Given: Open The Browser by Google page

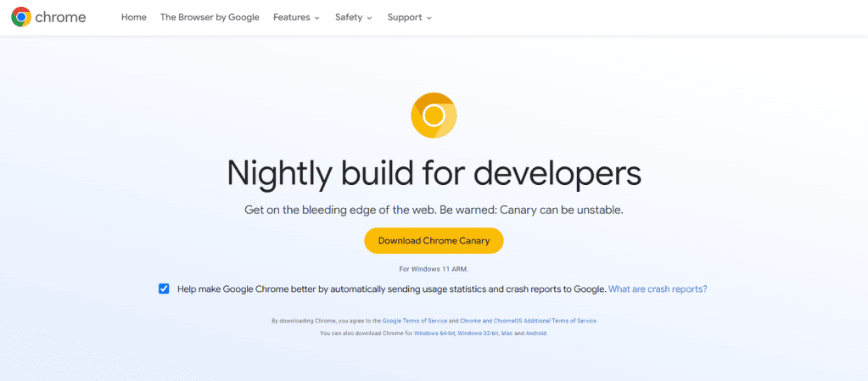Looking at the screenshot, I should tap(210, 17).
